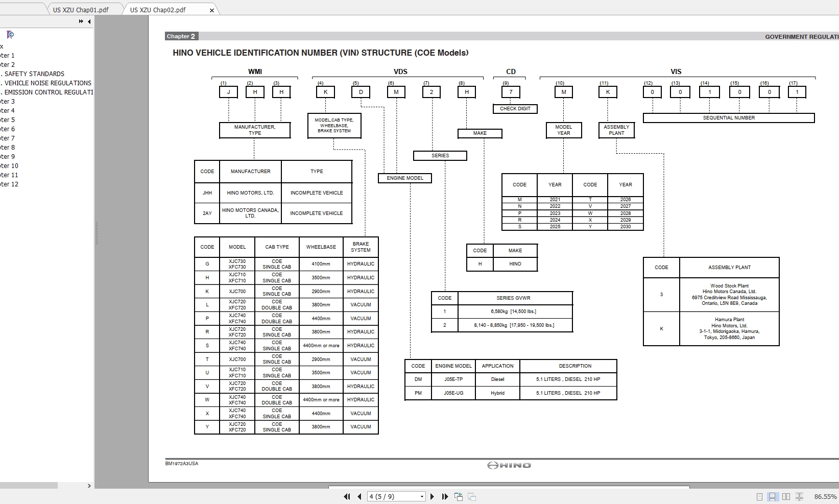
Task: Open the Chapter 8 bookmark
Action: pos(7,148)
